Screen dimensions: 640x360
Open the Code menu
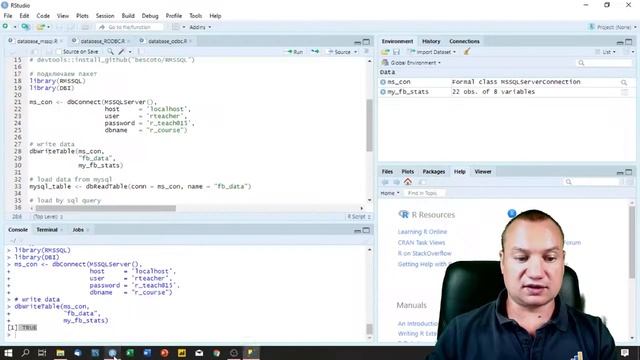tap(43, 16)
